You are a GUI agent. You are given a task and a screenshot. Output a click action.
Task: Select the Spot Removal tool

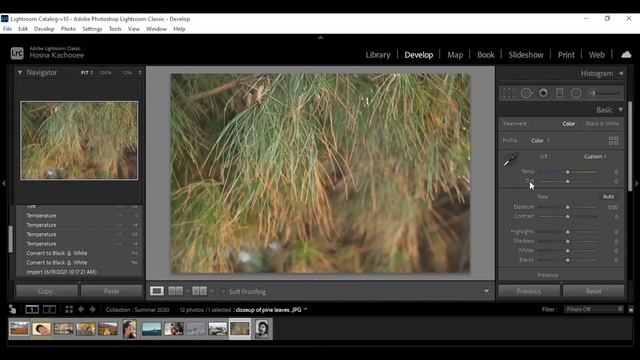pos(527,93)
